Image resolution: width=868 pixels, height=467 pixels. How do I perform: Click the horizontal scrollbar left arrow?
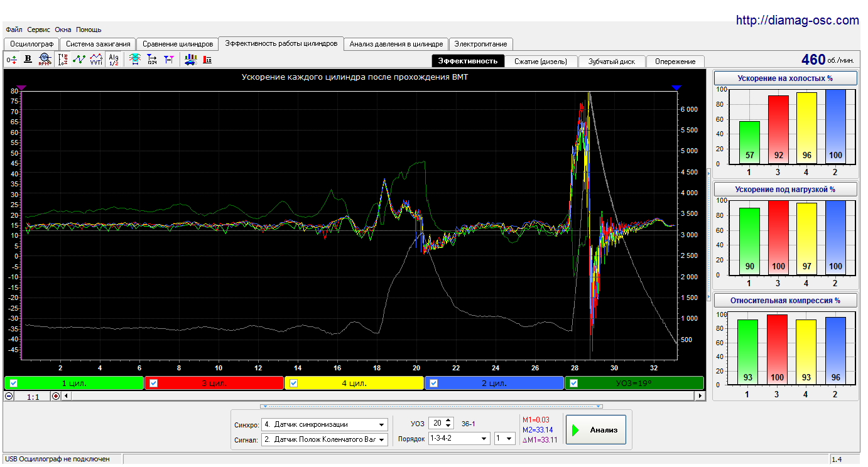(67, 396)
